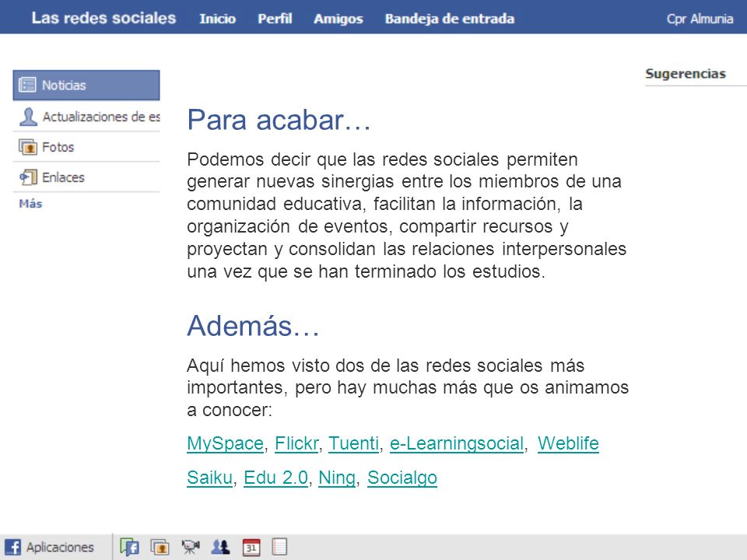Open the photos app icon in bottom bar
747x560 pixels.
[160, 547]
